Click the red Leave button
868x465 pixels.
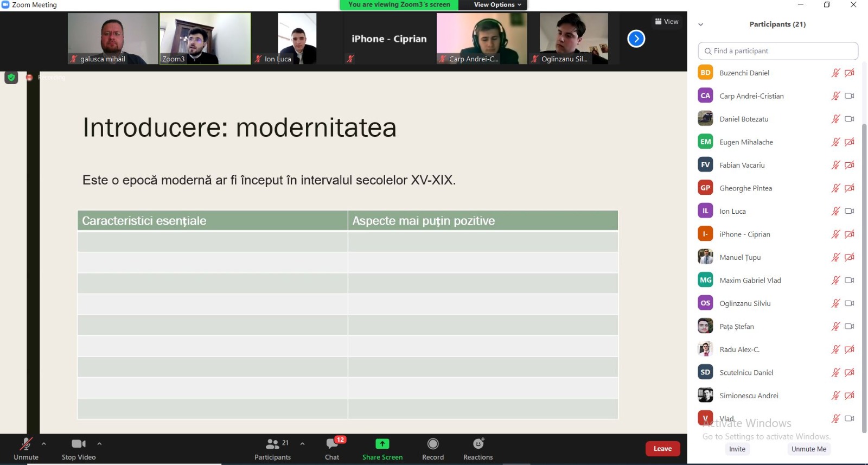point(662,449)
